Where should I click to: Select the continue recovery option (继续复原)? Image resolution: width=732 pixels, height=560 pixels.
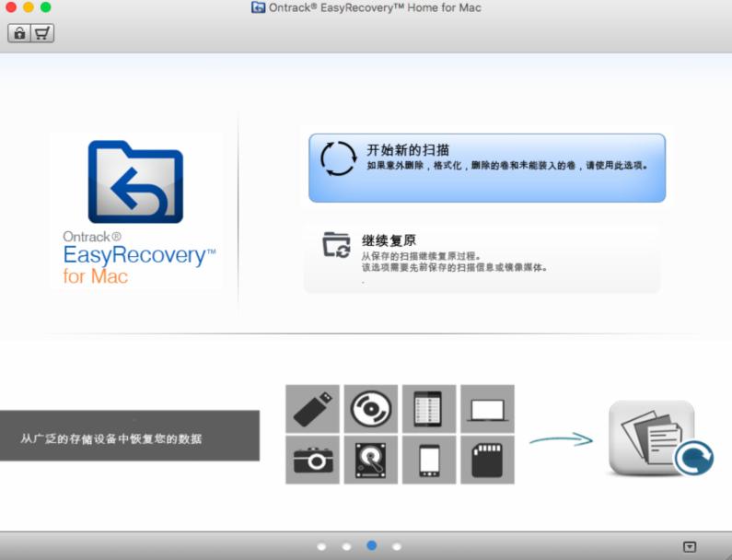[482, 258]
